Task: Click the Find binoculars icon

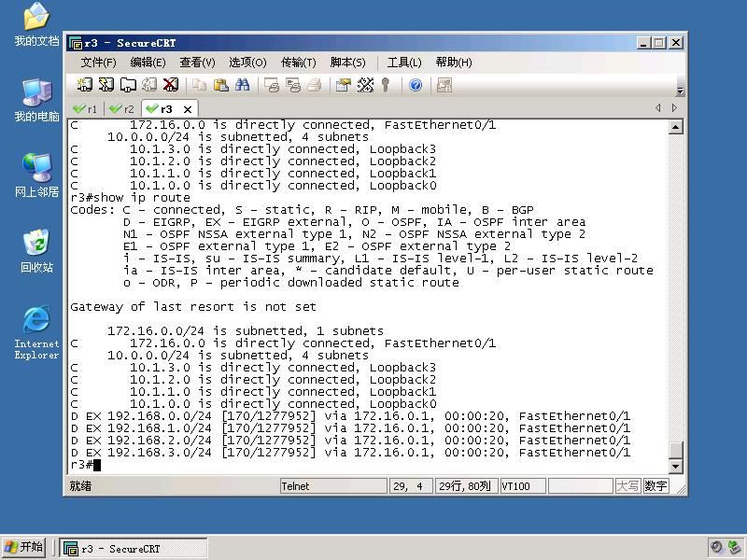Action: pyautogui.click(x=242, y=85)
